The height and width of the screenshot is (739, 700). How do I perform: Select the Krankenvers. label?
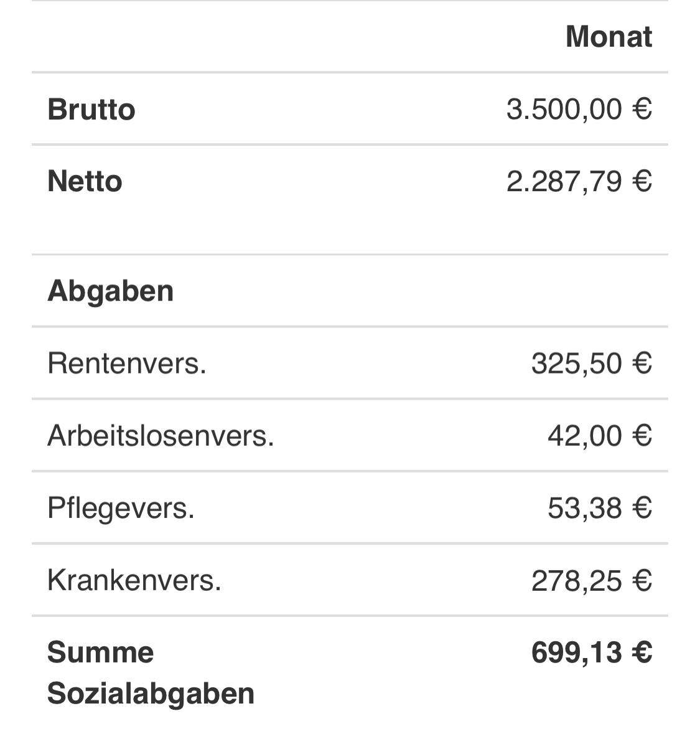134,581
